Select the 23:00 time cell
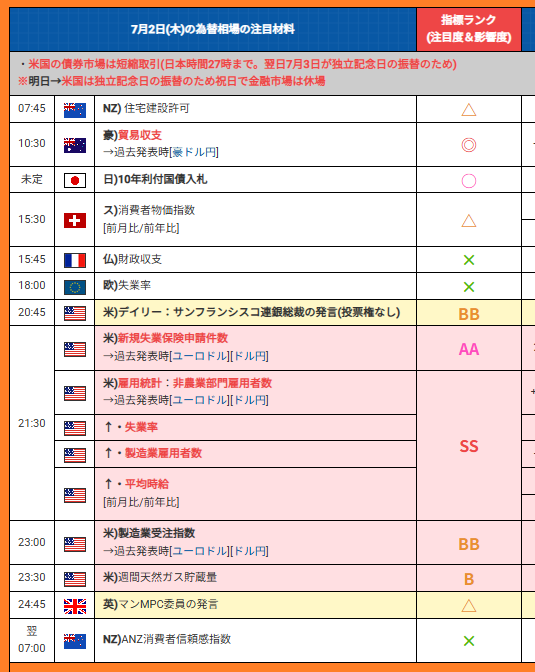This screenshot has height=672, width=535. click(x=32, y=542)
